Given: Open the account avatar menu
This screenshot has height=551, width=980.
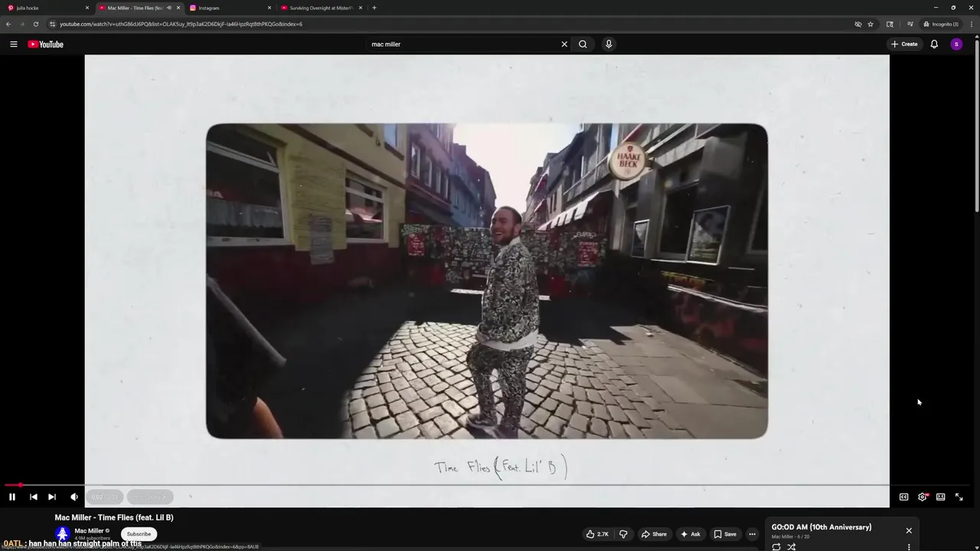Looking at the screenshot, I should 956,44.
